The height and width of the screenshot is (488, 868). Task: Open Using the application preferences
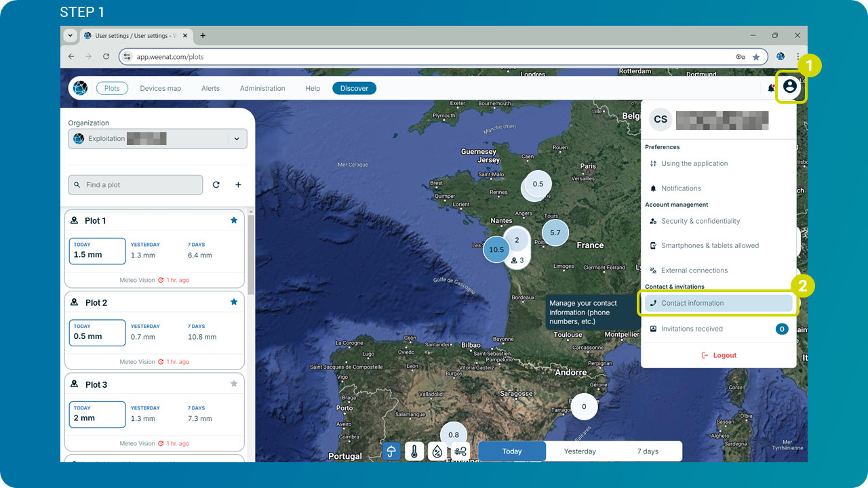click(x=718, y=163)
